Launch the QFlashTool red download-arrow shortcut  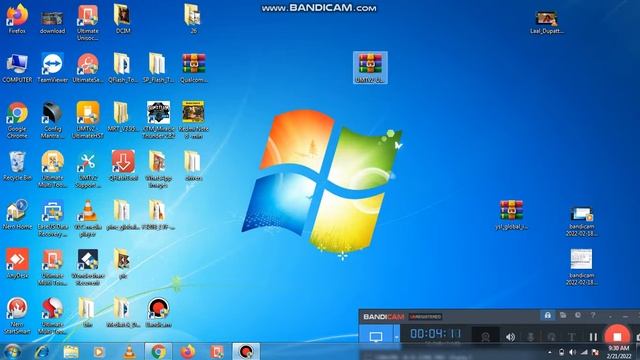[123, 166]
